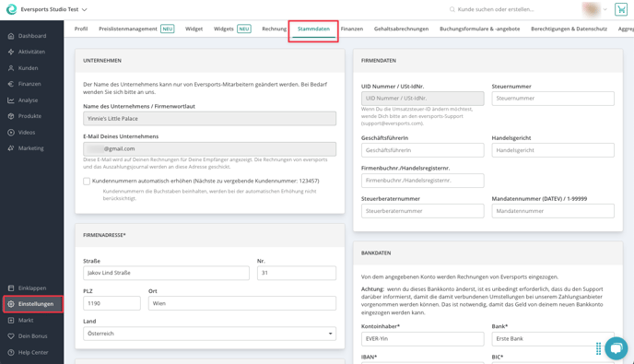Click the PLZ field showing 1190
This screenshot has width=634, height=364.
coord(112,303)
